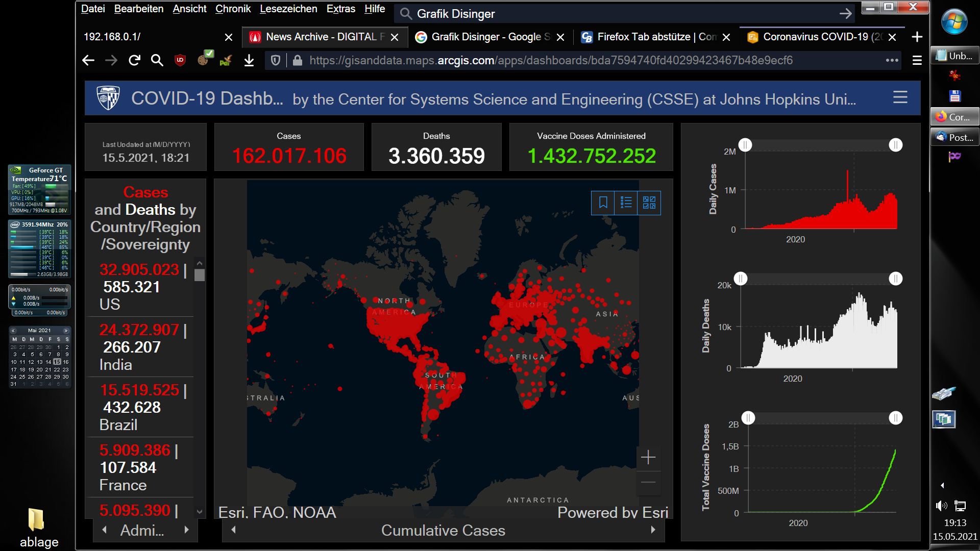Go to next list tab right of Admi...
The height and width of the screenshot is (551, 980).
[186, 530]
